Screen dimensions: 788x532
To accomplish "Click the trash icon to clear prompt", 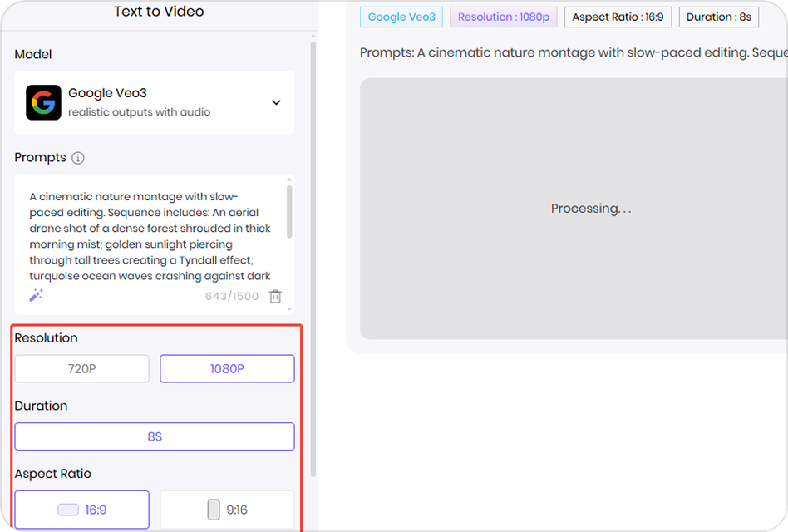I will 275,296.
